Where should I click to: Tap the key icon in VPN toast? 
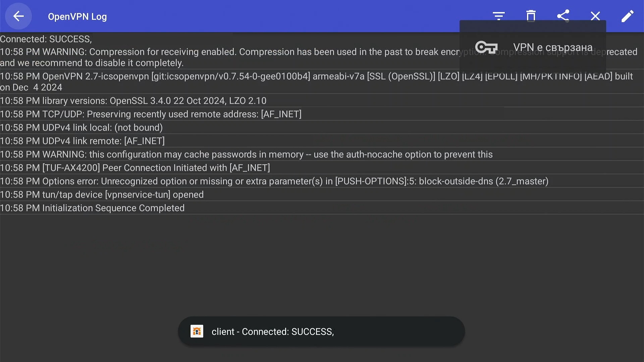(486, 47)
